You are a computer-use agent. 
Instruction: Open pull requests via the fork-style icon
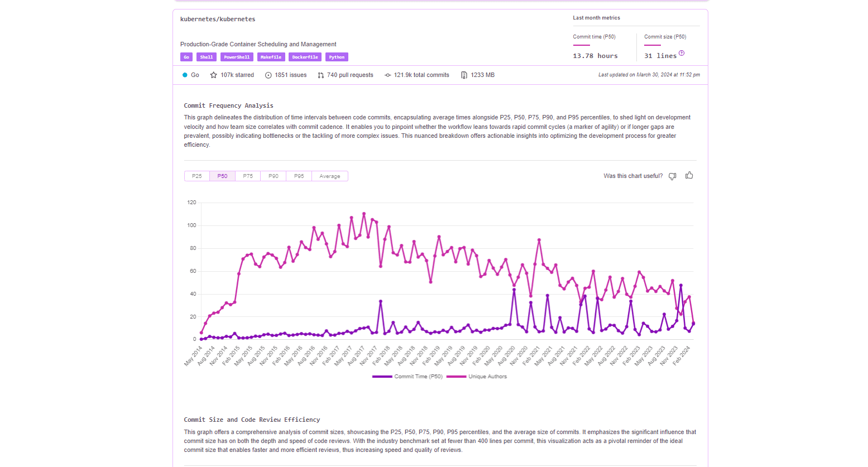(x=320, y=75)
